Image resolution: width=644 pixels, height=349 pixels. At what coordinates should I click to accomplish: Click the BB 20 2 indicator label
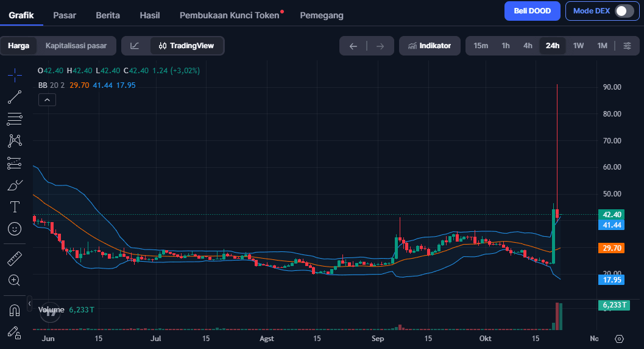51,85
